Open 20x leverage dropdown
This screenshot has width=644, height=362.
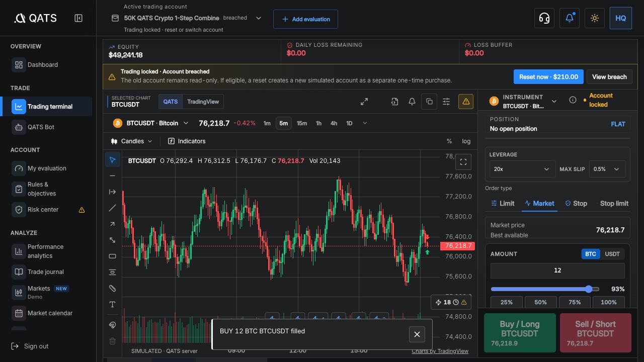(522, 169)
